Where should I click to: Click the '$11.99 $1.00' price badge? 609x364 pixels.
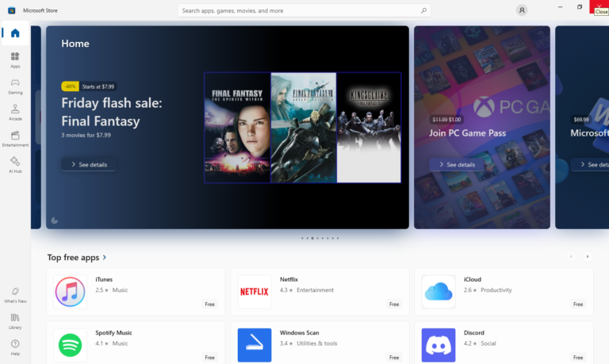point(446,119)
